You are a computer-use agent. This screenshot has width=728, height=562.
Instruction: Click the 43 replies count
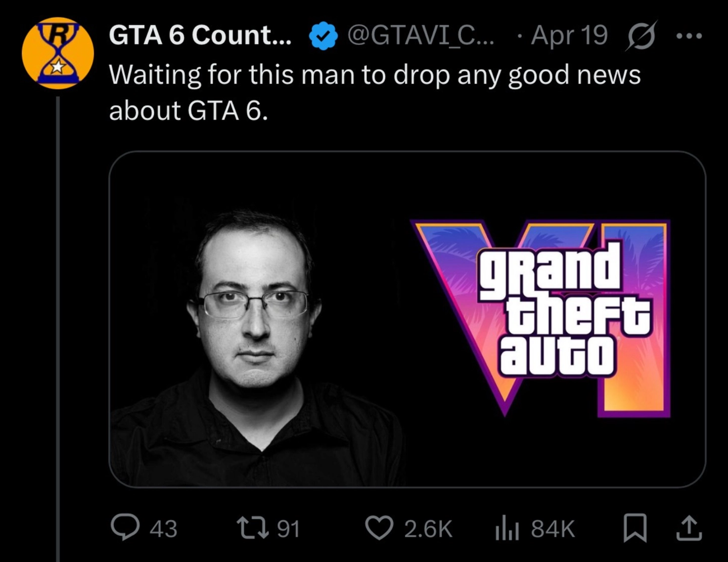pos(163,529)
